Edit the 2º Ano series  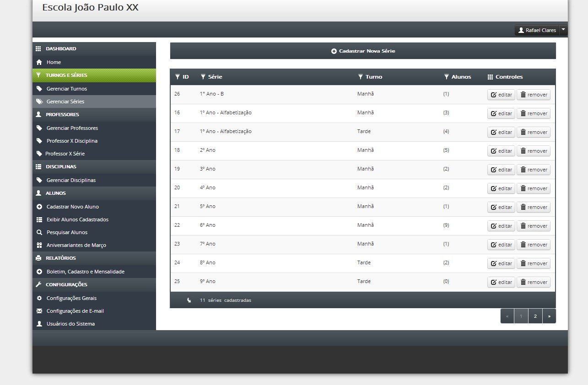501,151
